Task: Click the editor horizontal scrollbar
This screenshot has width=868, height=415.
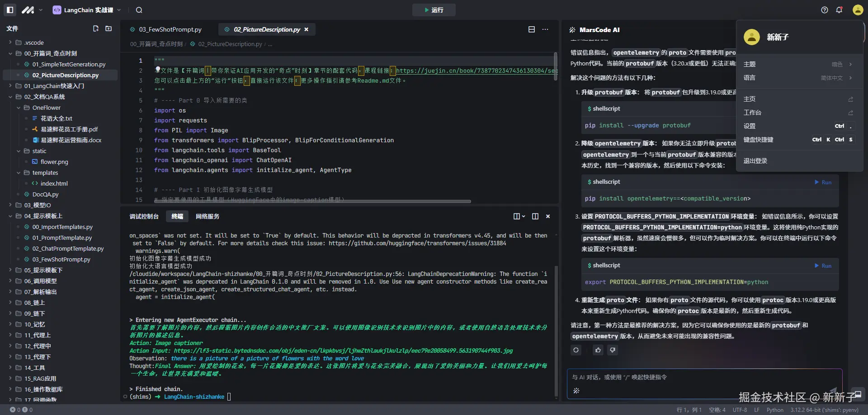Action: tap(312, 201)
